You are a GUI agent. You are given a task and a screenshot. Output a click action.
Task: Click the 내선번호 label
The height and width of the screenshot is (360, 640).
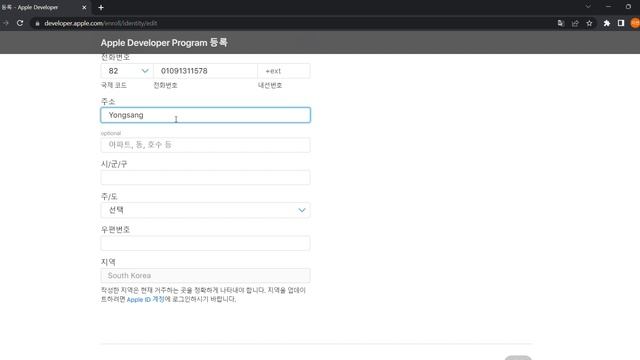point(270,85)
